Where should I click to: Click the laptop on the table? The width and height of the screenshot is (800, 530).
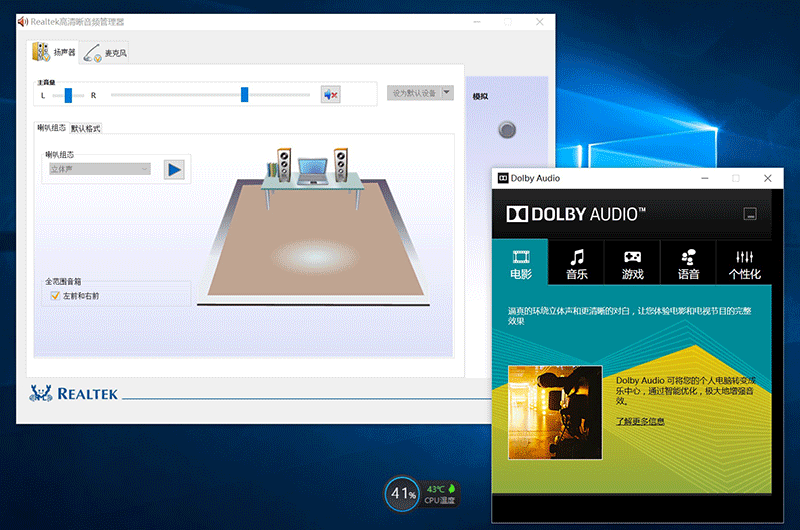click(312, 171)
